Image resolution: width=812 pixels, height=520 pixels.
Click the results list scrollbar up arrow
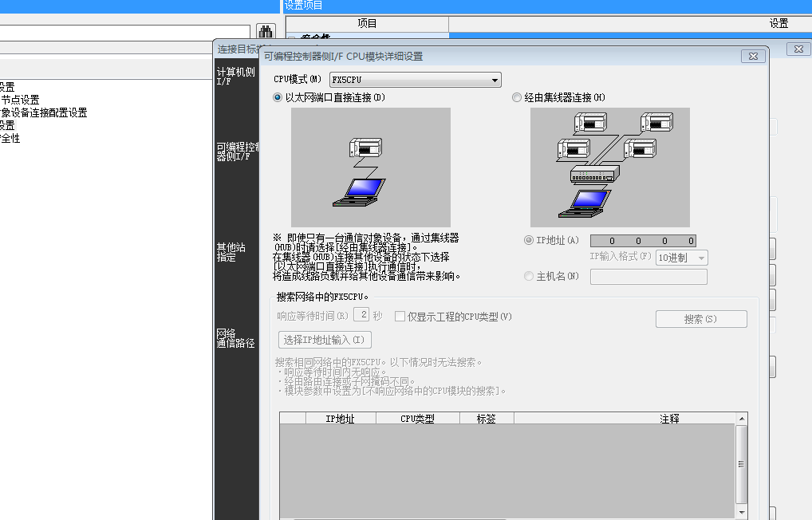click(742, 418)
